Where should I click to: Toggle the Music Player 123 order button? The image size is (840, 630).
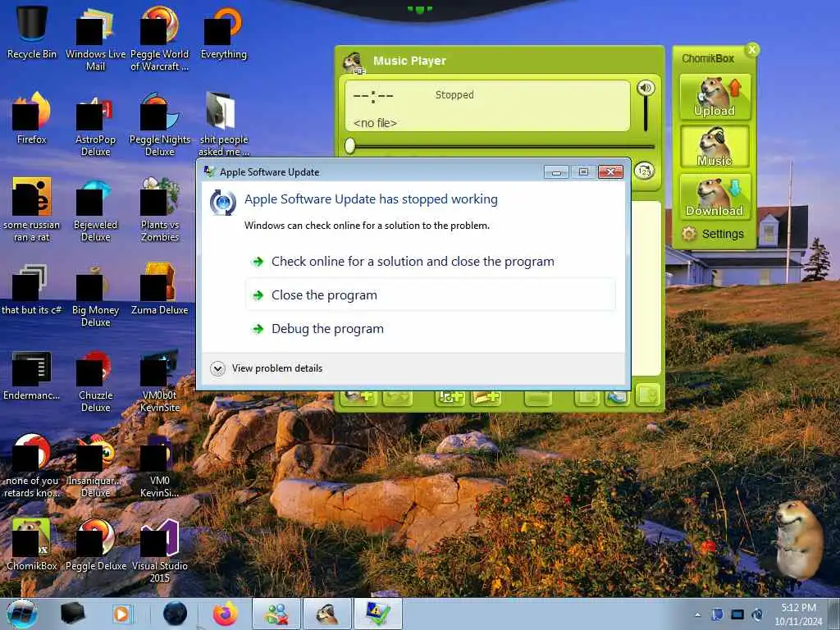coord(645,171)
